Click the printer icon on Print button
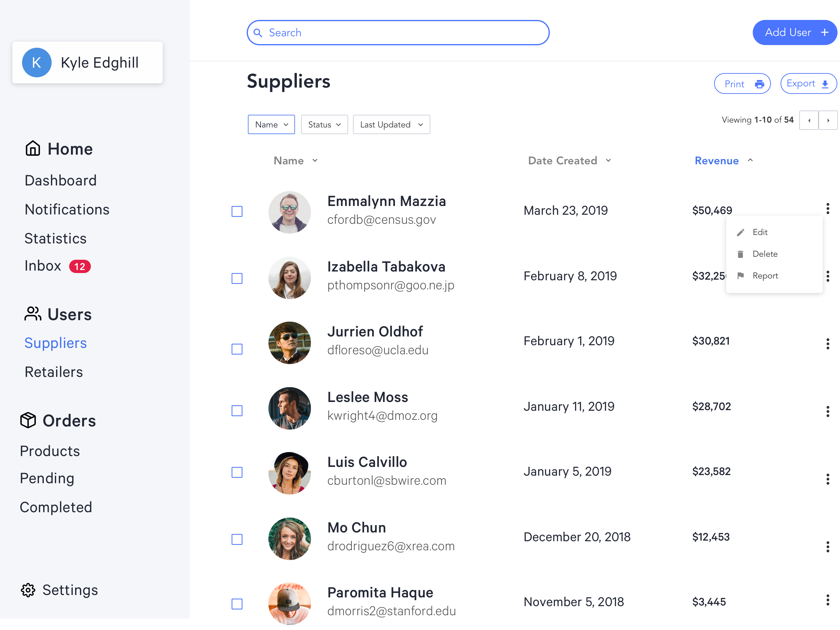 tap(759, 84)
